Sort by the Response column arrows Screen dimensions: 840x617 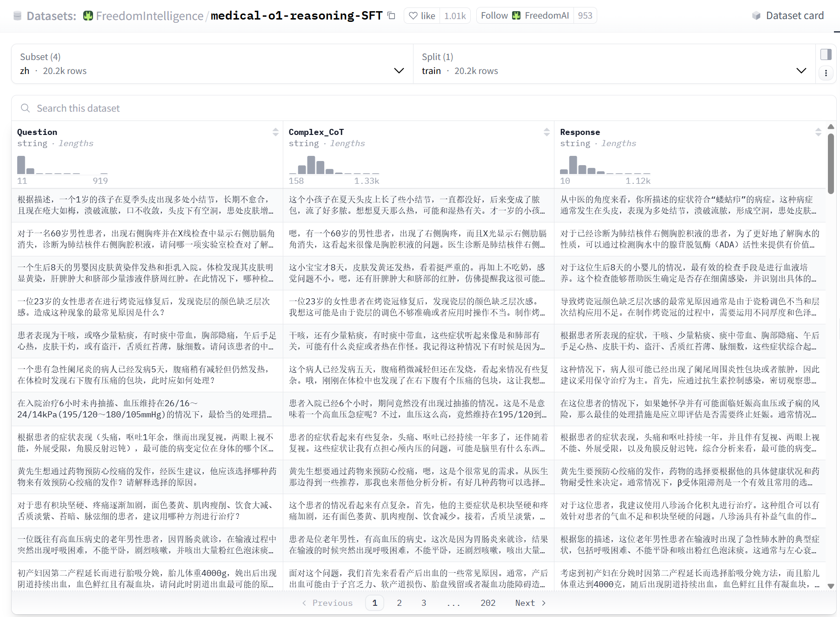point(818,132)
